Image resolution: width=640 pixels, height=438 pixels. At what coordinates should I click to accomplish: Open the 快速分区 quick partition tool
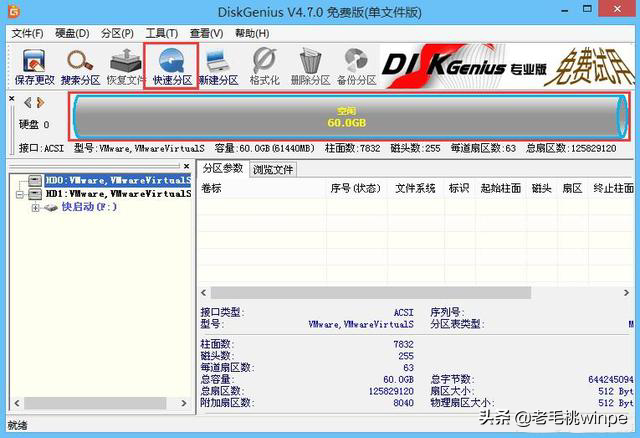click(171, 65)
